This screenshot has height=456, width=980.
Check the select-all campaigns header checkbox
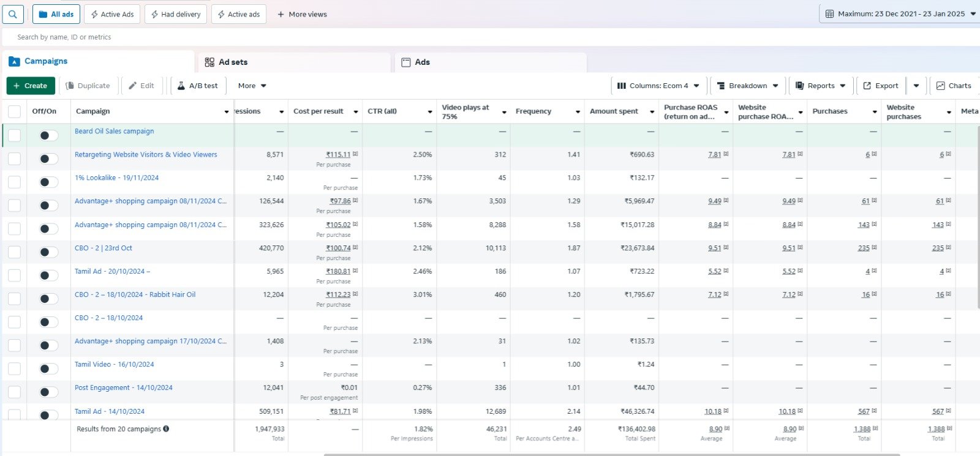coord(14,111)
